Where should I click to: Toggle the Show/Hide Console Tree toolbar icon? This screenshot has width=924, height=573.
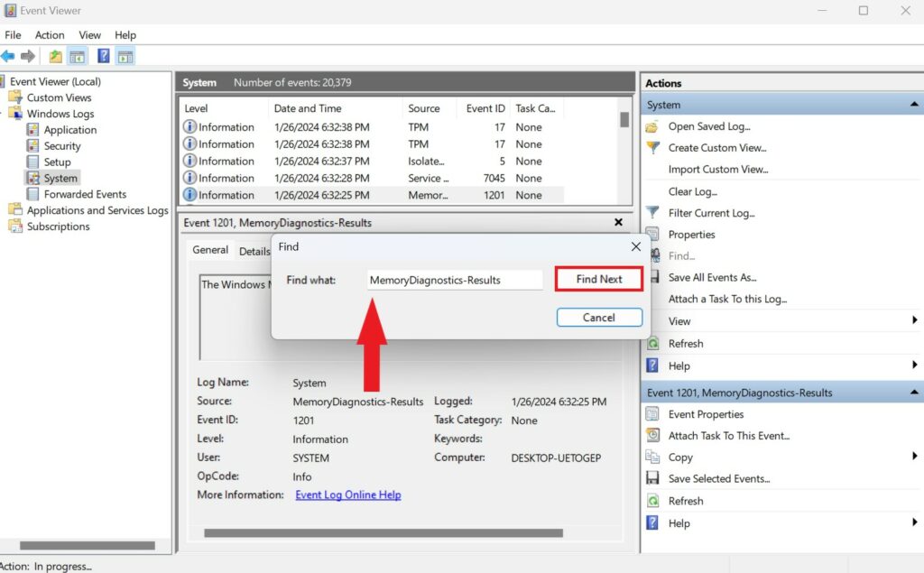tap(78, 55)
